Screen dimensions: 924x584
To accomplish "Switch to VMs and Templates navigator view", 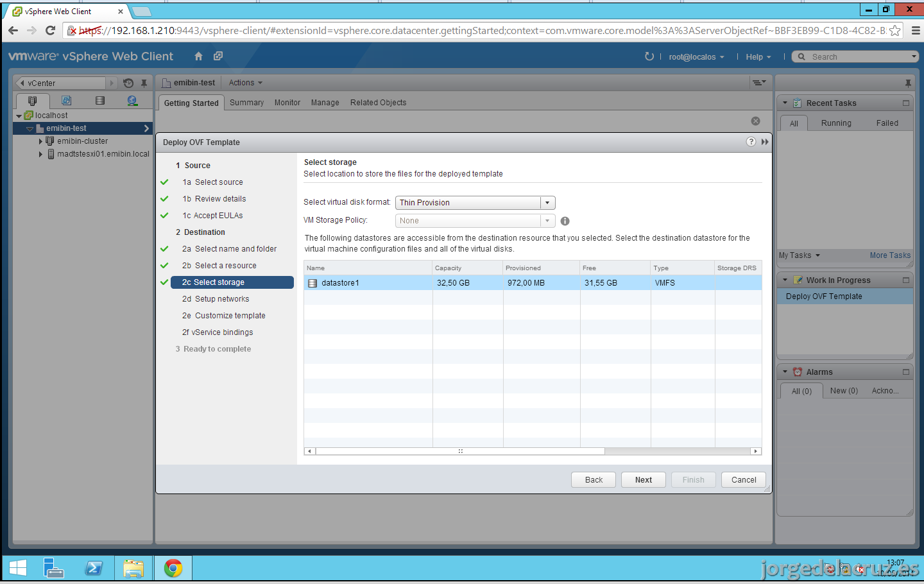I will point(66,101).
